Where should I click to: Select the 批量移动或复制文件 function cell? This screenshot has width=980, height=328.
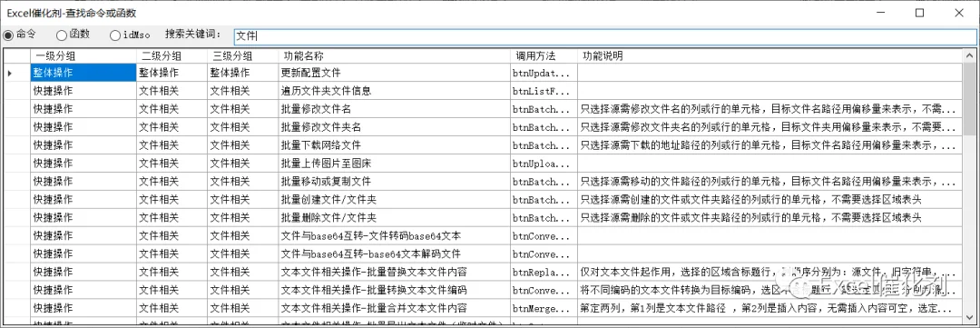(x=395, y=182)
